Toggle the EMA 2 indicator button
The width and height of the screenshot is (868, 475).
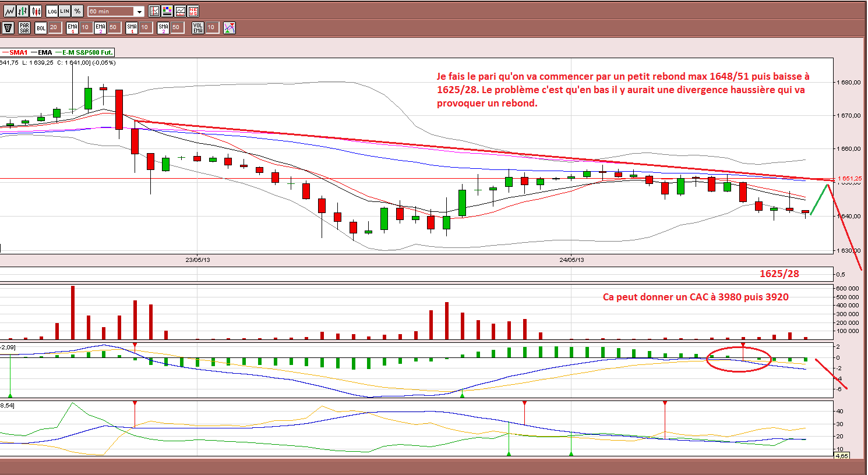101,27
